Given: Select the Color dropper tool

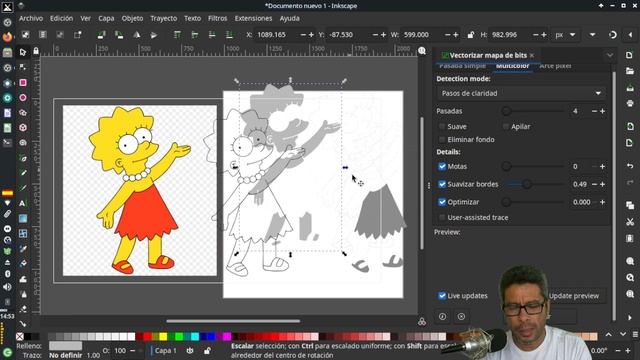Looking at the screenshot, I should (x=23, y=248).
